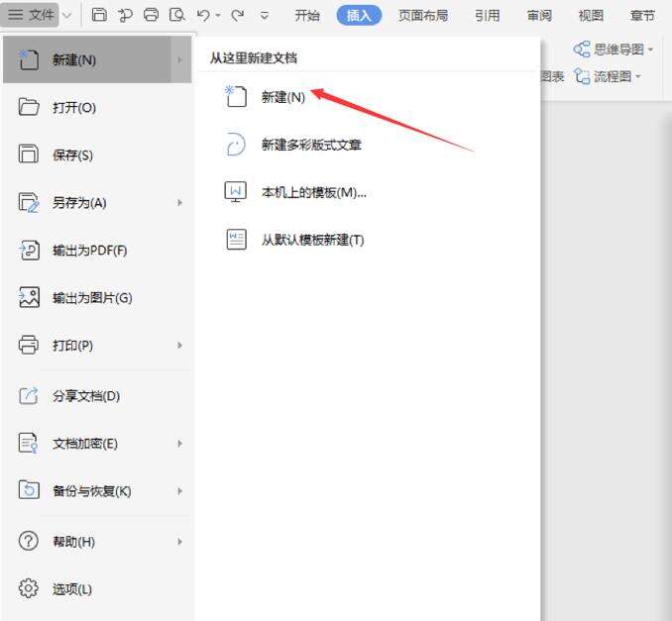Select 备份与恢复(K) menu item
This screenshot has width=672, height=621.
(x=97, y=491)
